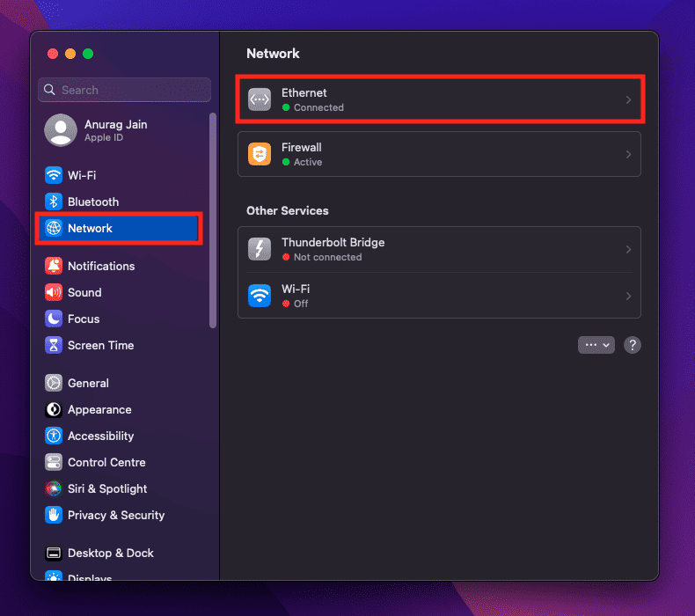The height and width of the screenshot is (616, 695).
Task: Click the Bluetooth sidebar icon
Action: [x=53, y=202]
